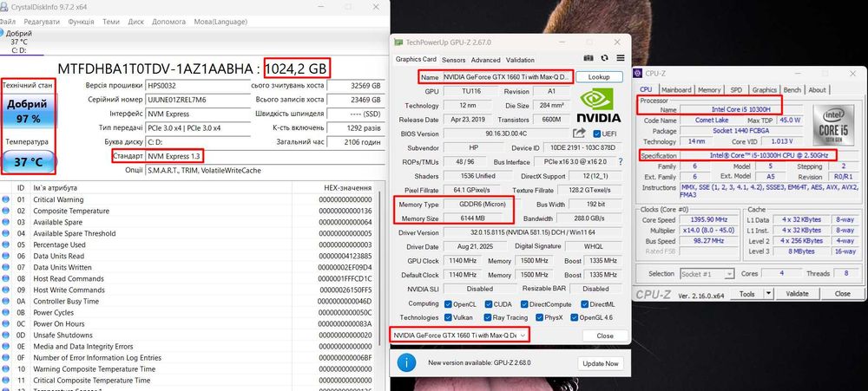
Task: Switch to Bench tab in CPU-Z
Action: click(x=792, y=89)
